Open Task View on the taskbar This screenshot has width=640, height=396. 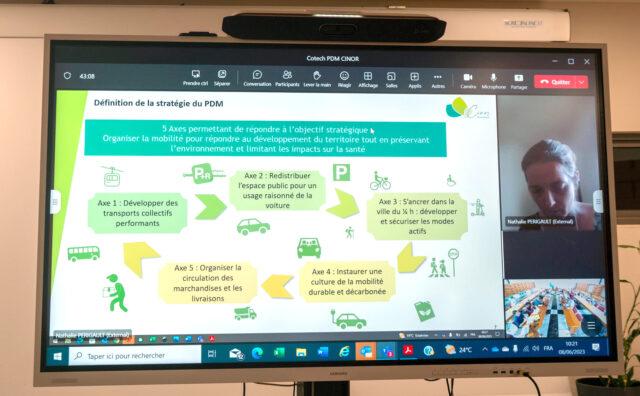pos(212,354)
